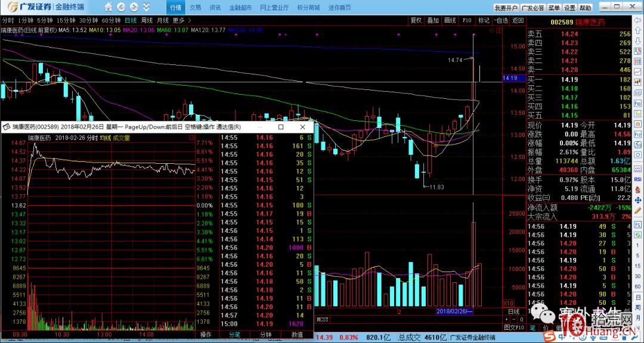This screenshot has height=343, width=644.
Task: Click the sidebar candlestick chart icon
Action: [638, 82]
